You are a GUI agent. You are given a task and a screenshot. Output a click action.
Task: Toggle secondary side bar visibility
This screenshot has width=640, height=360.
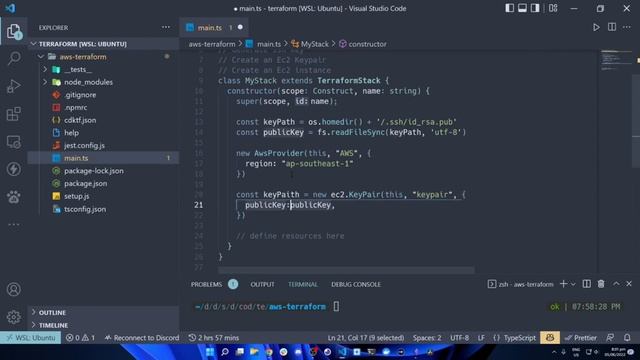coord(535,8)
